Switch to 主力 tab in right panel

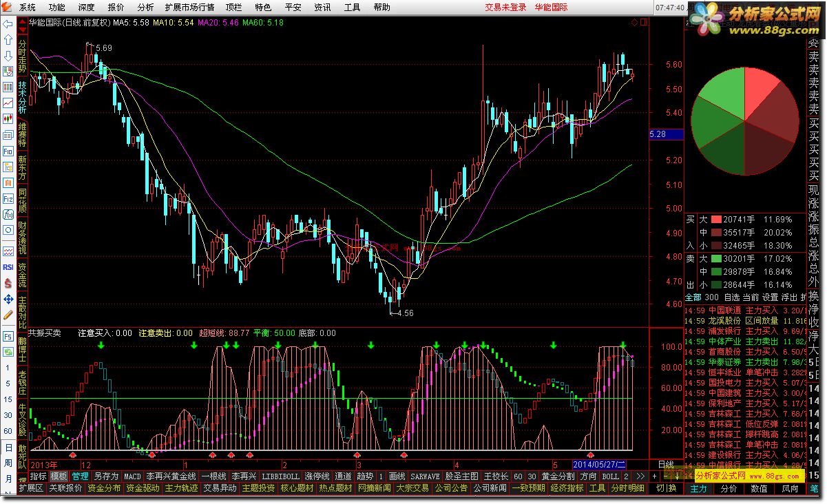tap(698, 488)
